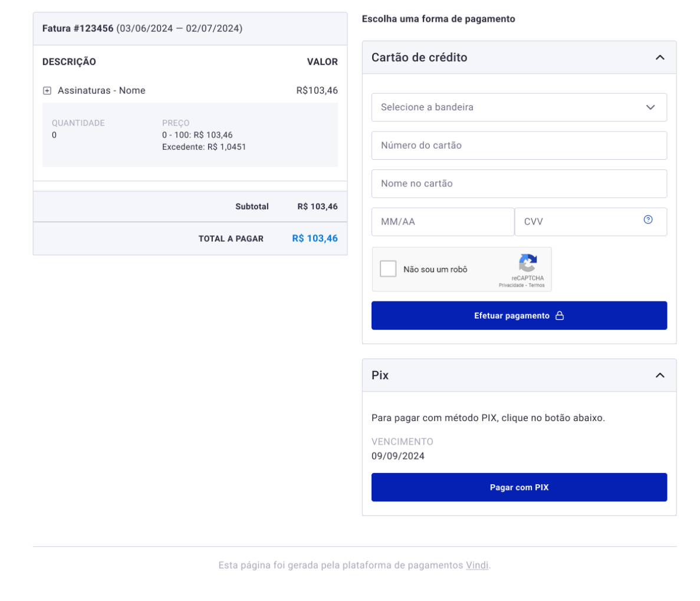
Task: Click into the CVV input field
Action: pyautogui.click(x=578, y=222)
